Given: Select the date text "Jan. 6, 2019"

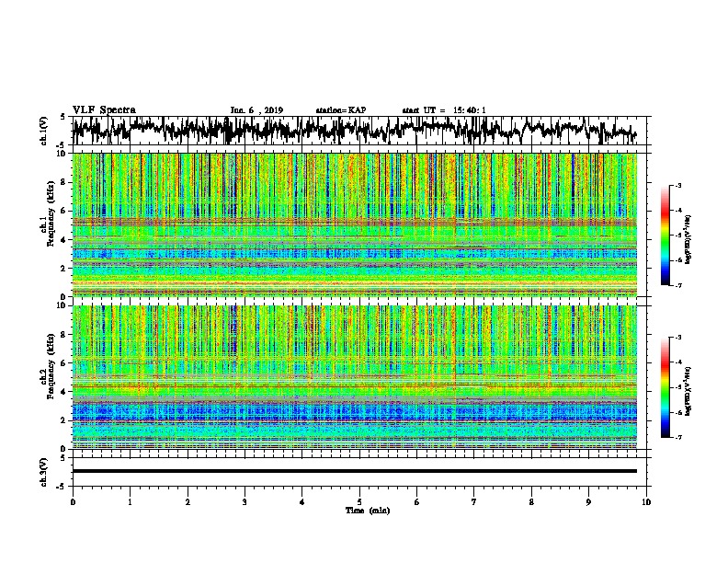Looking at the screenshot, I should (256, 110).
